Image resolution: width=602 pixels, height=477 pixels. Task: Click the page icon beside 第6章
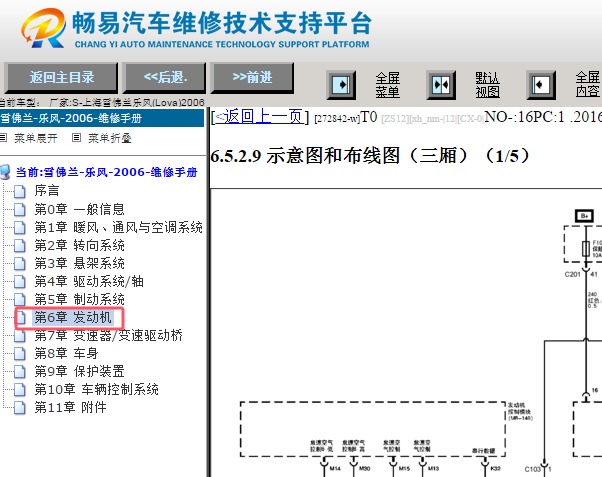(21, 318)
